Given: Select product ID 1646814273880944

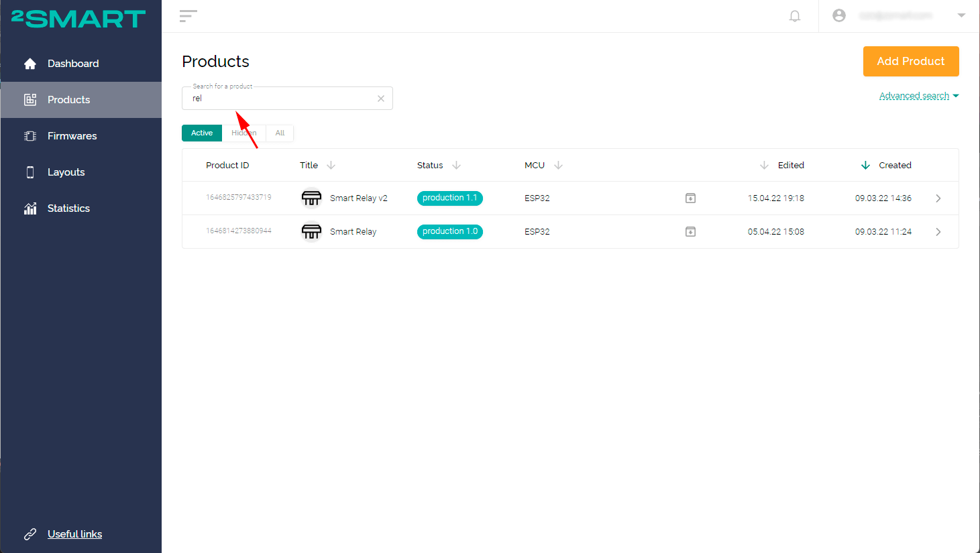Looking at the screenshot, I should point(239,231).
